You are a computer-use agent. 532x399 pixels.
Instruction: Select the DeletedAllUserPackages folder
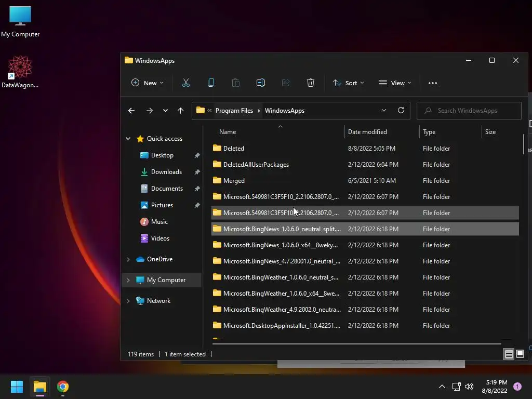coord(365,165)
